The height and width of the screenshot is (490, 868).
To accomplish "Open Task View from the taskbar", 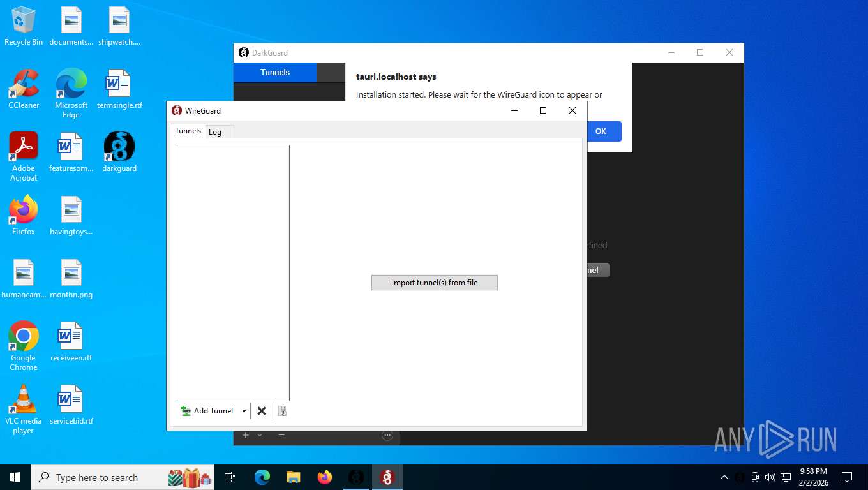I will pyautogui.click(x=230, y=477).
